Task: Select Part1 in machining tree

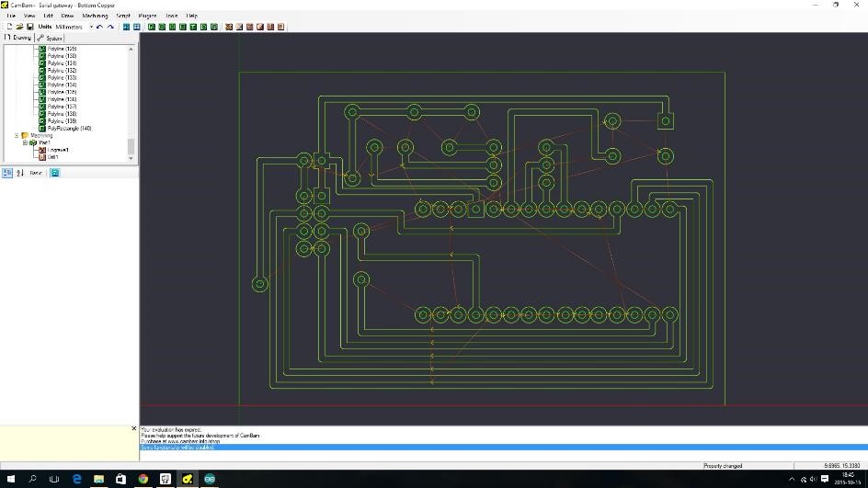Action: click(44, 142)
